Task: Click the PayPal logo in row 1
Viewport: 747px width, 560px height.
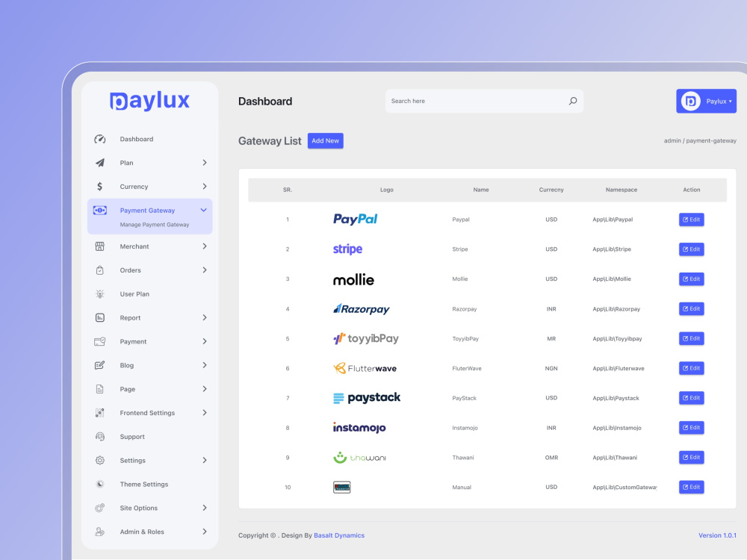Action: [355, 219]
